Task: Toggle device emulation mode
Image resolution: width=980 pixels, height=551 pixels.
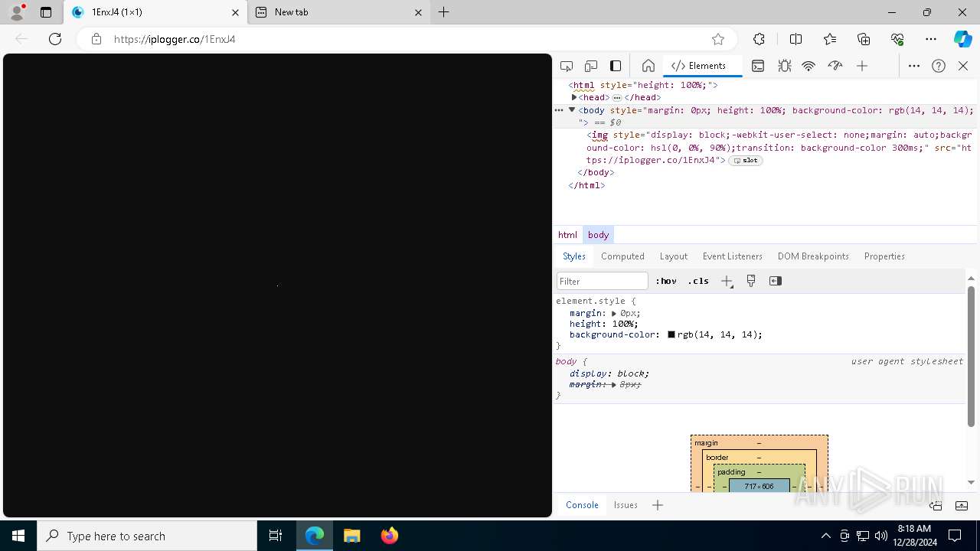Action: 591,66
